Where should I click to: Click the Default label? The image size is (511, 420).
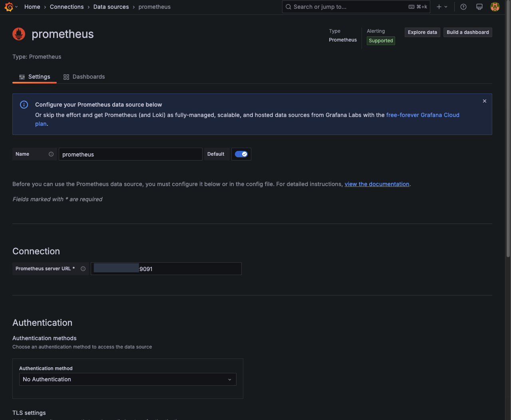click(x=216, y=154)
